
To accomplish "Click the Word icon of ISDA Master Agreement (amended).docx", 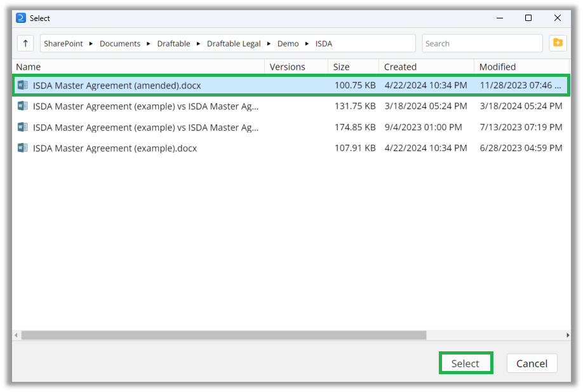I will pos(23,85).
